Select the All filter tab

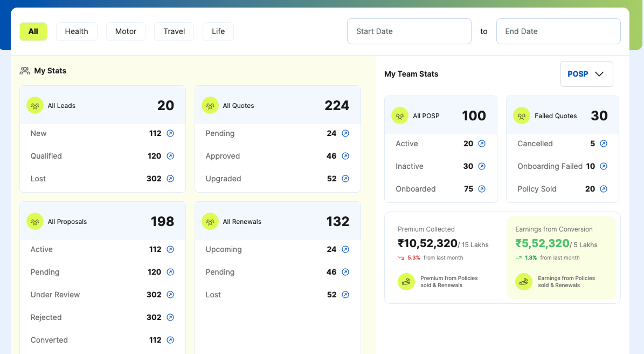click(33, 31)
